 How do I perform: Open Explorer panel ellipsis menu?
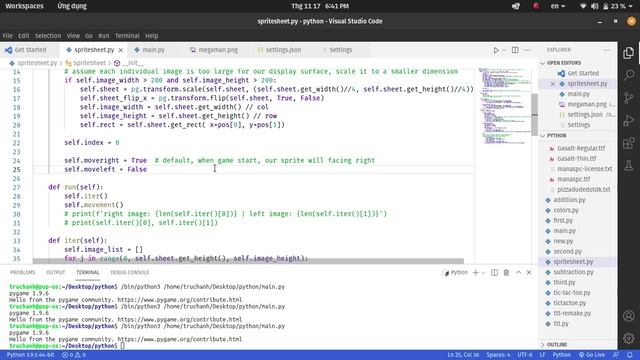607,50
